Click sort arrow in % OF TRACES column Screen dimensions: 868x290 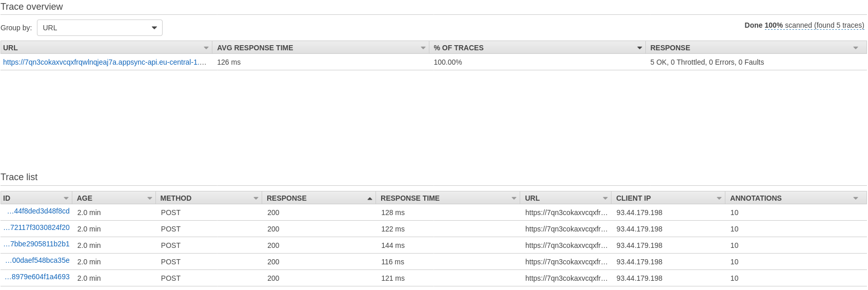coord(640,48)
